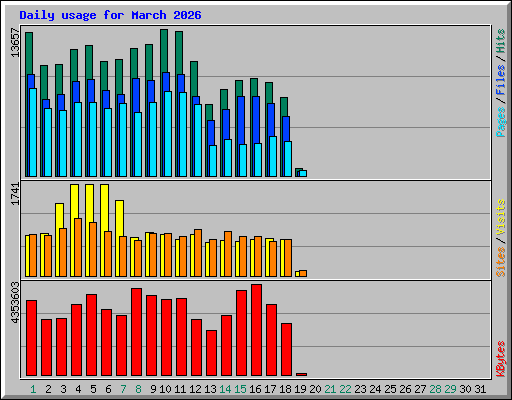
Task: Select day 2 on the x-axis
Action: click(x=48, y=389)
